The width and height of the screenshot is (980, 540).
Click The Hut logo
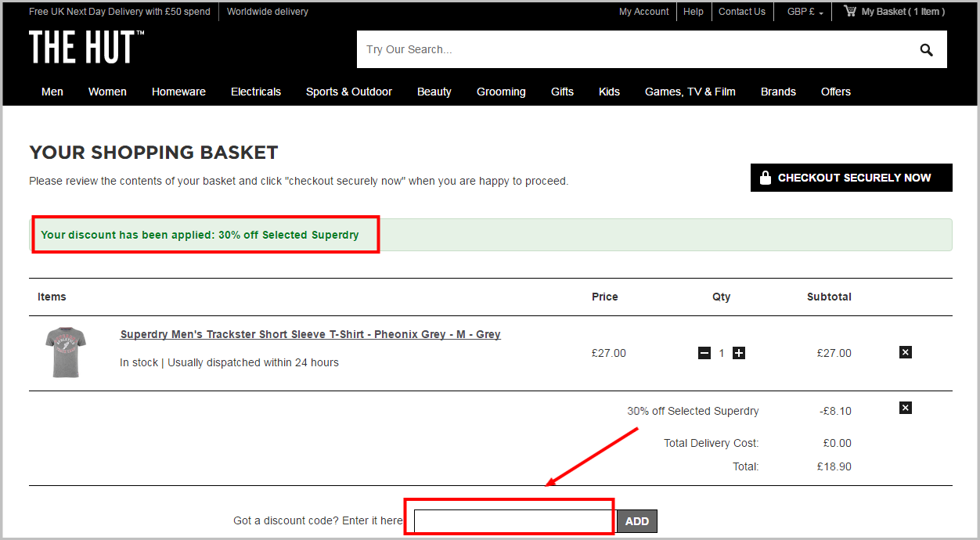(x=87, y=47)
